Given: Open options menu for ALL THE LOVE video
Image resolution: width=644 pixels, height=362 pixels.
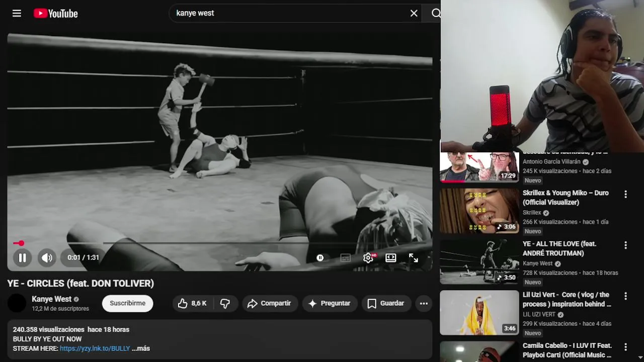Looking at the screenshot, I should point(625,245).
